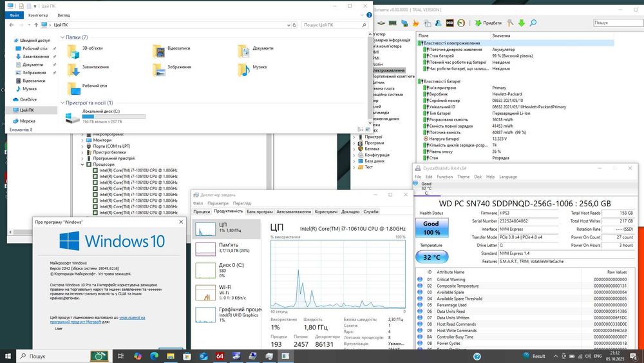
Task: Open the Вигляд ribbon tab in Explorer
Action: pos(64,15)
